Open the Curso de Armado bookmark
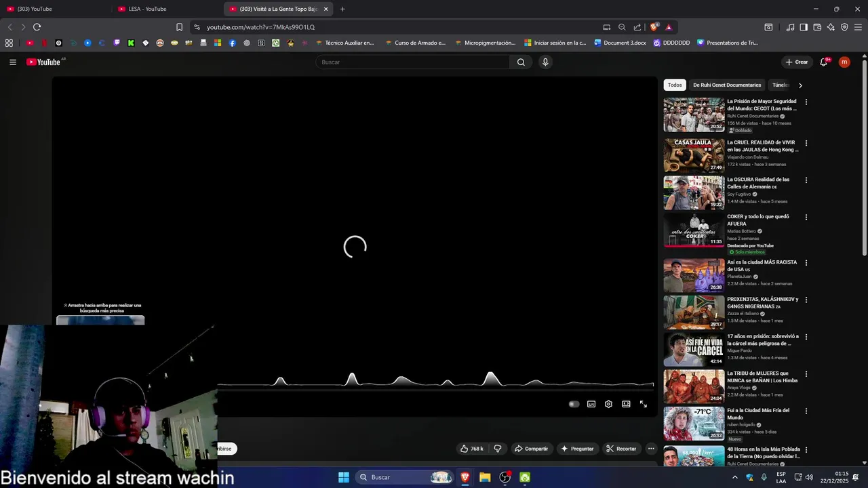Screen dimensions: 868x488 coord(415,43)
